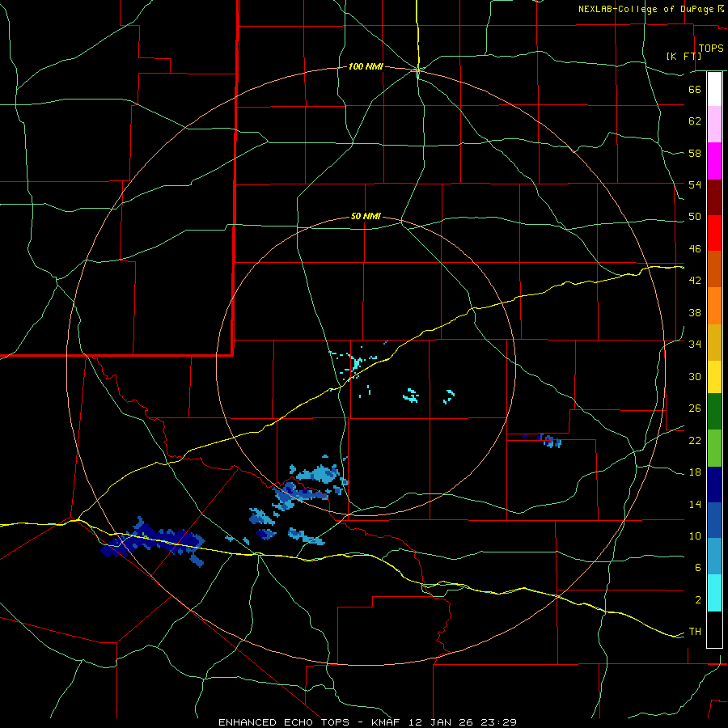
Task: Click the orange 38 kft color band
Action: pos(714,306)
